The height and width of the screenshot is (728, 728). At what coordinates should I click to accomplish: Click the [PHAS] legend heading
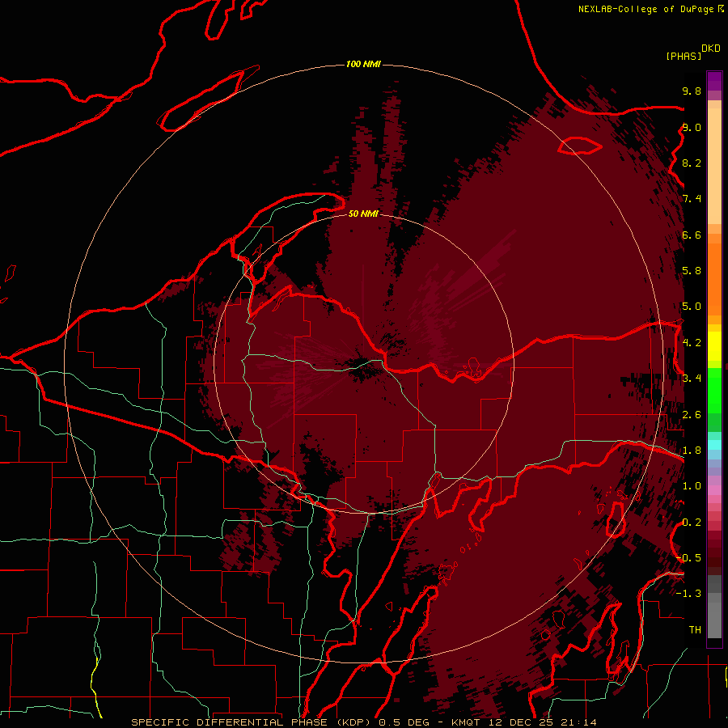coord(684,56)
